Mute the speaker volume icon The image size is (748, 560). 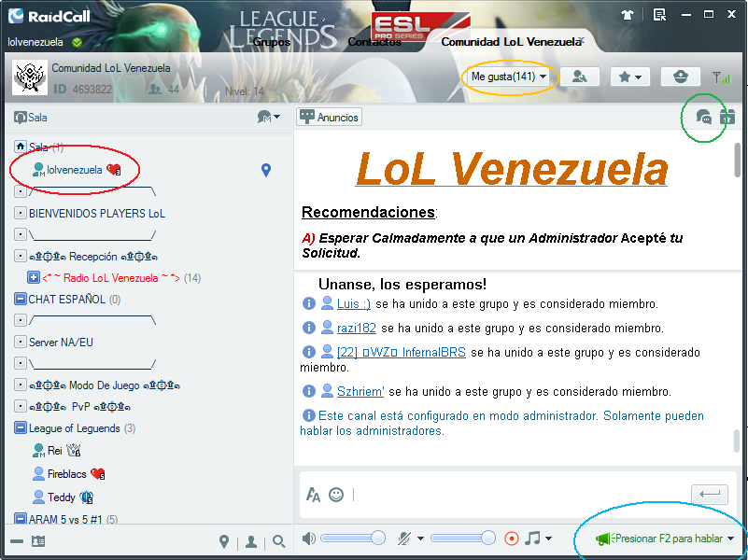point(309,539)
